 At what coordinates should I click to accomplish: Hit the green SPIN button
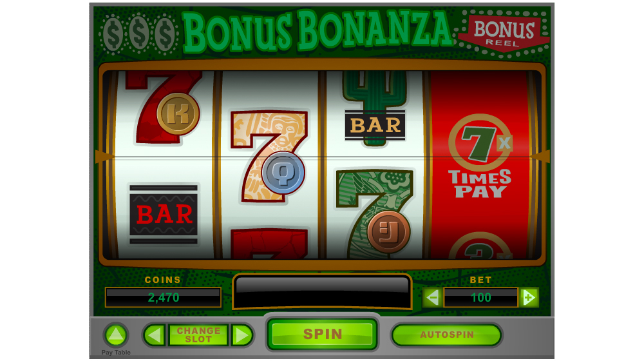[323, 334]
